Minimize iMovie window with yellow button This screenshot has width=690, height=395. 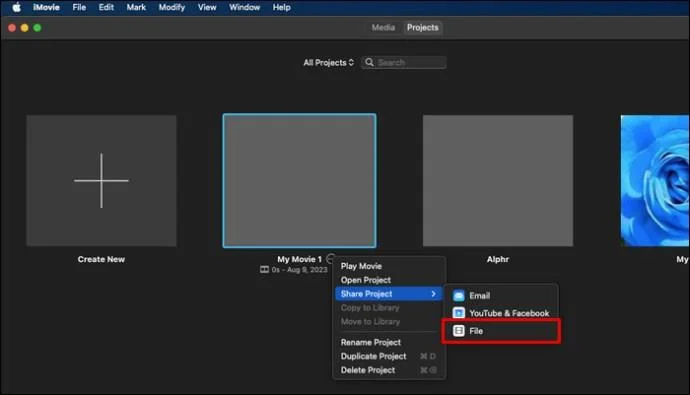pos(25,28)
